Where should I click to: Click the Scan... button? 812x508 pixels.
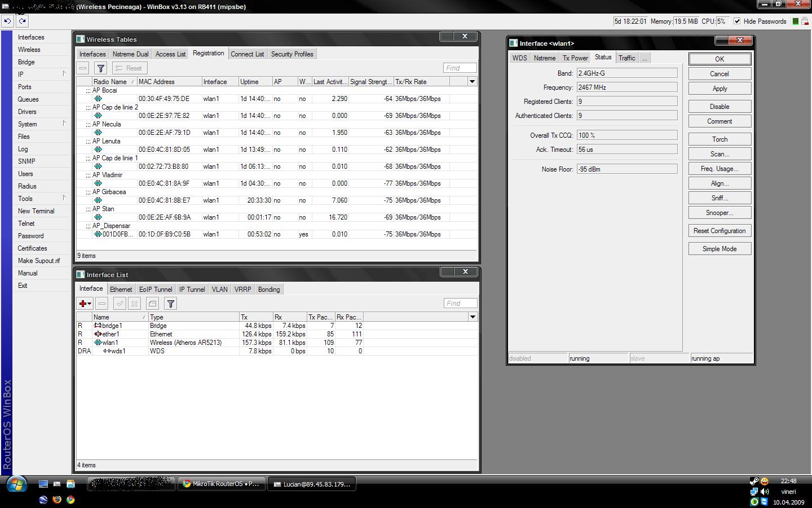(x=720, y=154)
